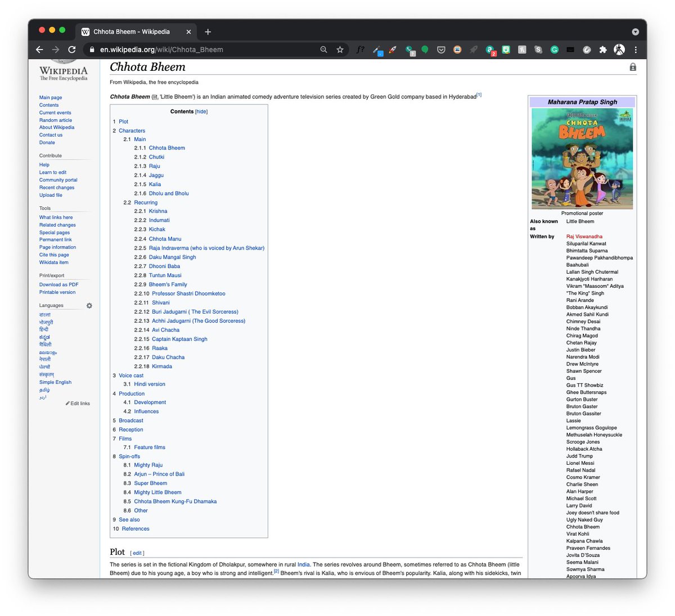
Task: Open the Simple English language version
Action: pos(55,382)
